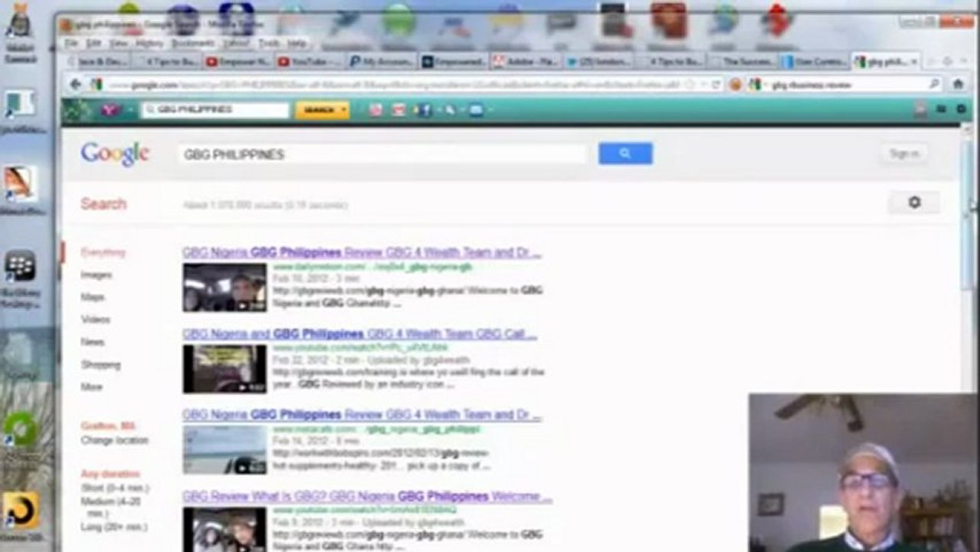Select Maps in search sidebar
This screenshot has width=980, height=552.
93,297
